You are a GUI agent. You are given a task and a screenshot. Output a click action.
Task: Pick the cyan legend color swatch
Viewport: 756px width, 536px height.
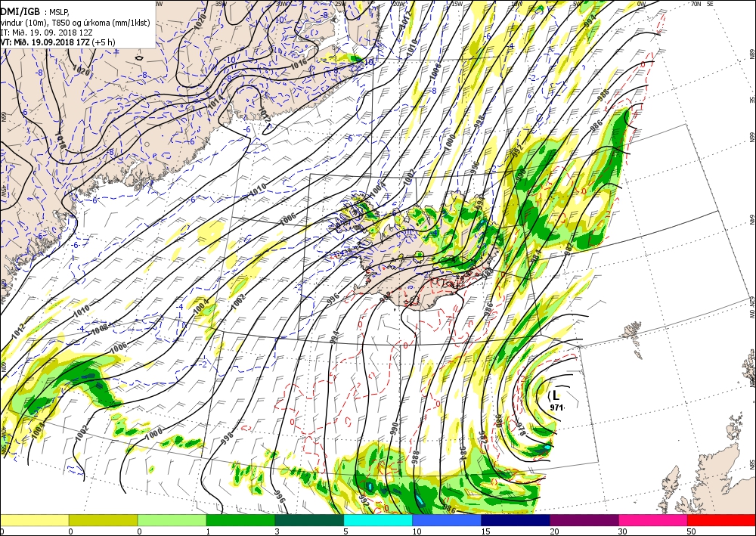pyautogui.click(x=378, y=520)
